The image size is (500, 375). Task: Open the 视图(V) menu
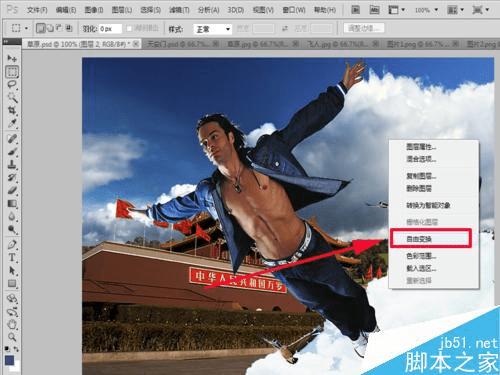[263, 10]
